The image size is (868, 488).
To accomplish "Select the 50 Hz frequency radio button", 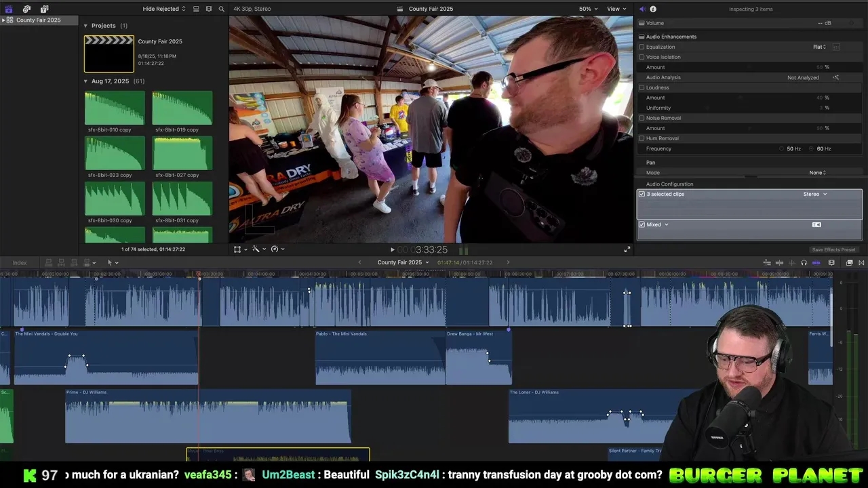I will coord(781,148).
